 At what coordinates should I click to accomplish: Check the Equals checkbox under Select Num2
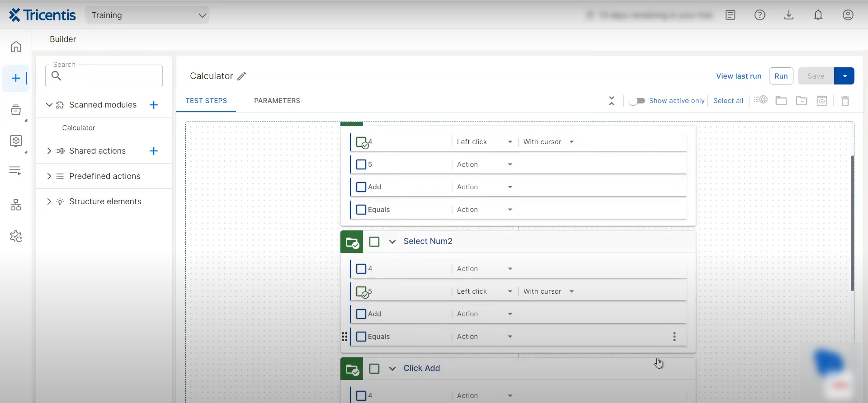[361, 337]
